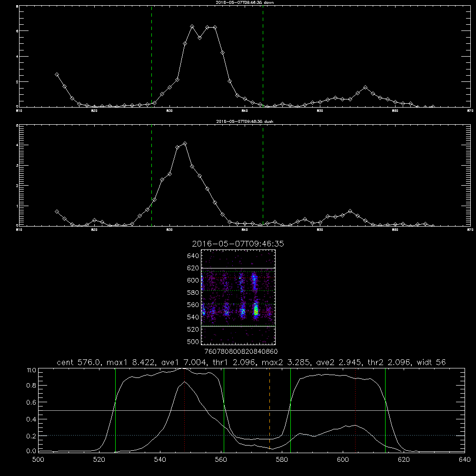Viewport: 476px width, 476px height.
Task: Click y-axis label 0.6 on bottom profile plot
Action: 31,402
